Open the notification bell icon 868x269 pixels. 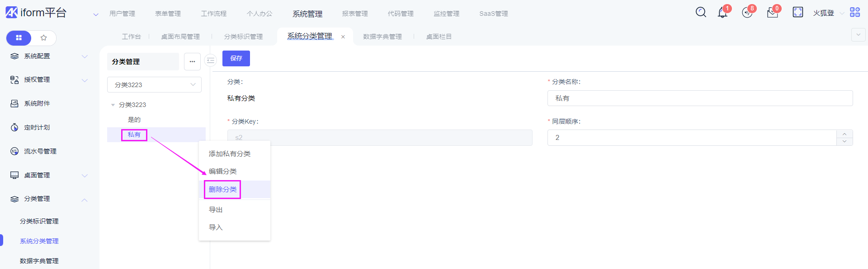click(x=722, y=13)
